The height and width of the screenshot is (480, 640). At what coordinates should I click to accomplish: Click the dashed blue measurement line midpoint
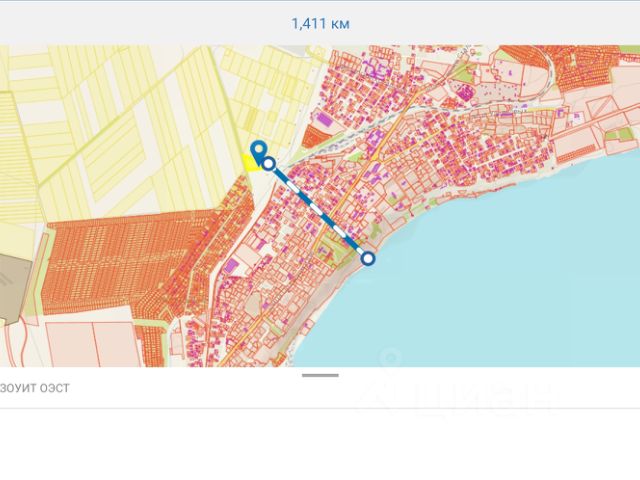pos(318,211)
